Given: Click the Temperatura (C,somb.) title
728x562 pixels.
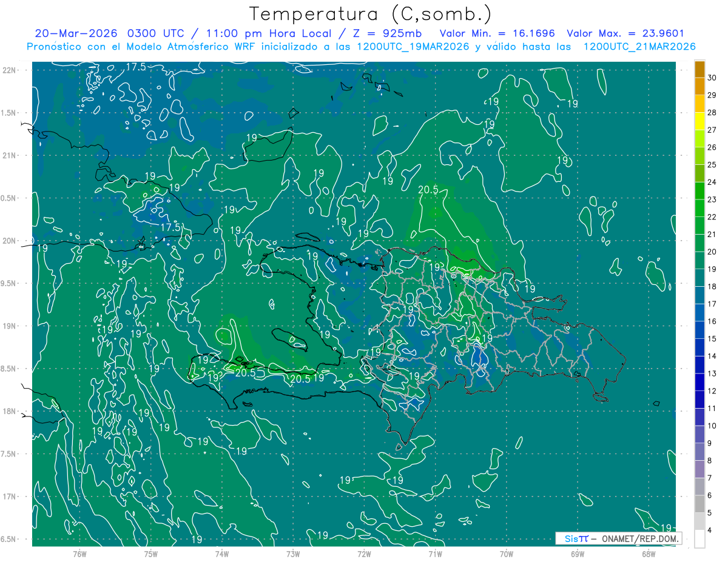Looking at the screenshot, I should (371, 14).
